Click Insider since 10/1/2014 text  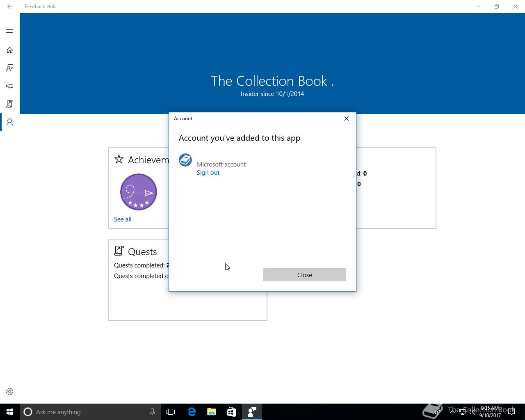pos(272,94)
